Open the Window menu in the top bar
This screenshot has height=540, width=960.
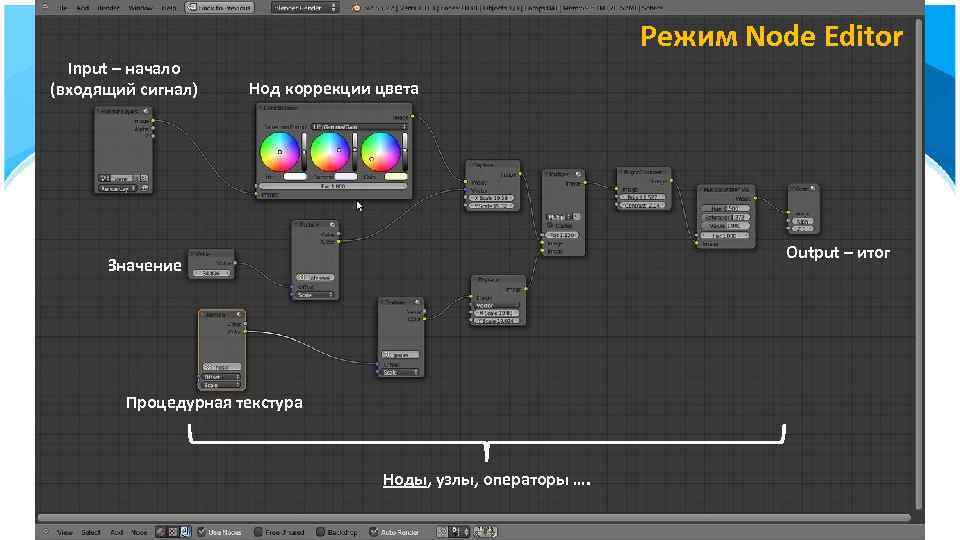tap(140, 8)
